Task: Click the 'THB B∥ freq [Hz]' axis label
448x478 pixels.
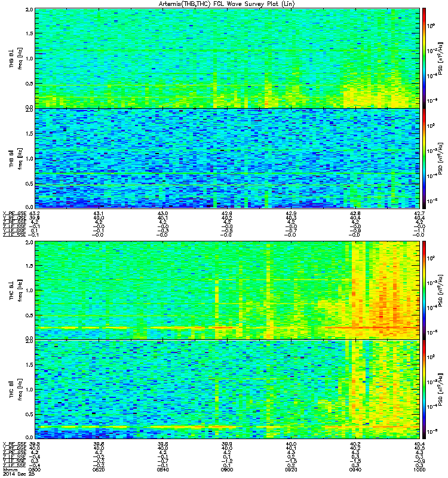Action: tap(16, 158)
